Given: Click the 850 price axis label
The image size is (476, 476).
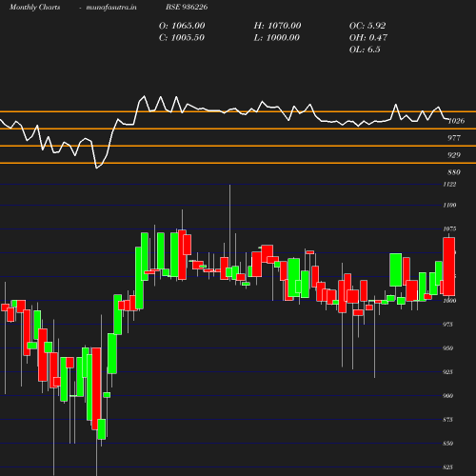Looking at the screenshot, I should click(447, 444).
